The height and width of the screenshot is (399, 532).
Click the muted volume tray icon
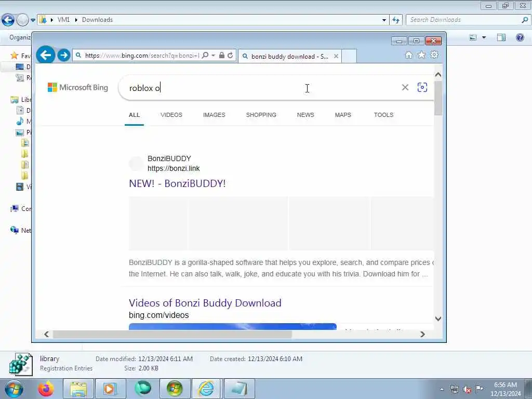(x=467, y=389)
